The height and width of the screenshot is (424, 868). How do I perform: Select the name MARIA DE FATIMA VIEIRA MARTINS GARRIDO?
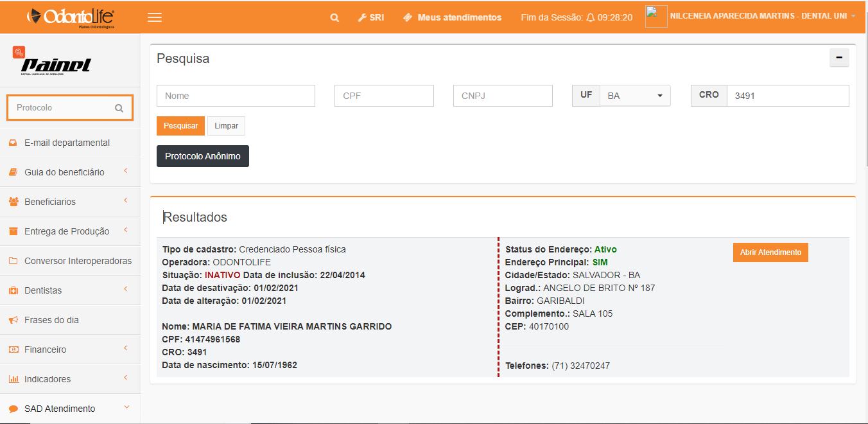coord(291,326)
